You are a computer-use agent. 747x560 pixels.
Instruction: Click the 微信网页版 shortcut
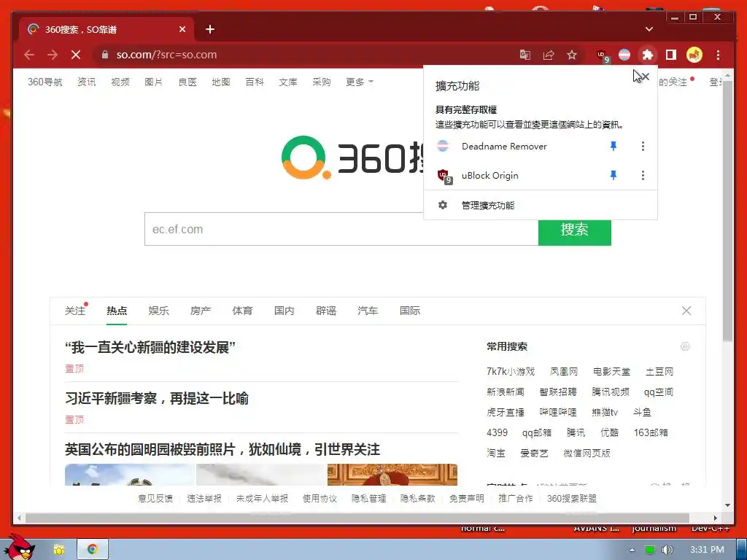pos(587,454)
